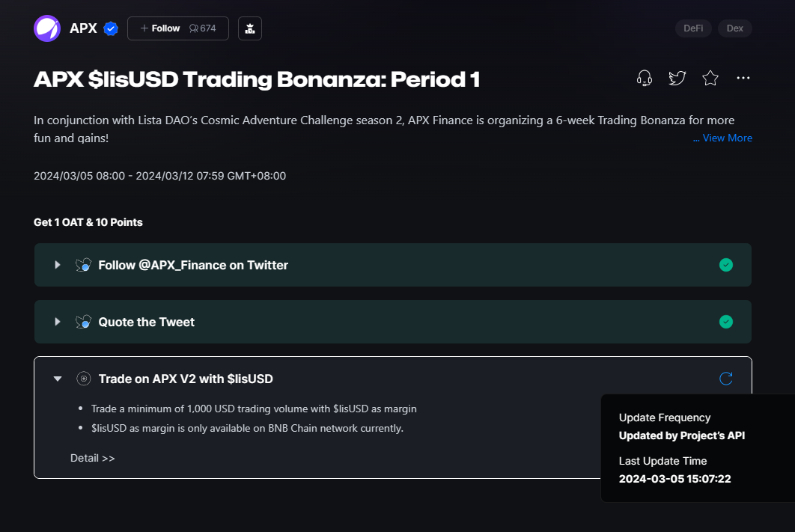Expand the Quote the Tweet task
Screen dimensions: 795x532
coord(58,322)
